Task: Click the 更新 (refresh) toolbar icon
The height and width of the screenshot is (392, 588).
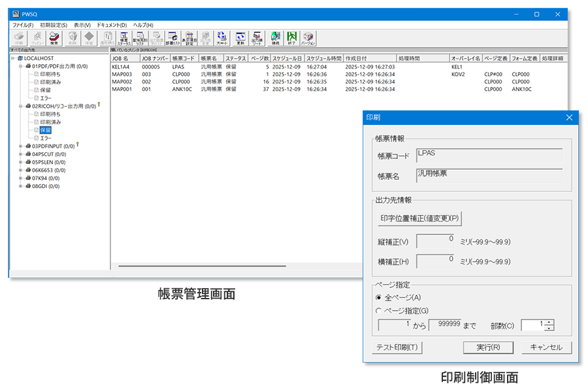Action: tap(240, 39)
